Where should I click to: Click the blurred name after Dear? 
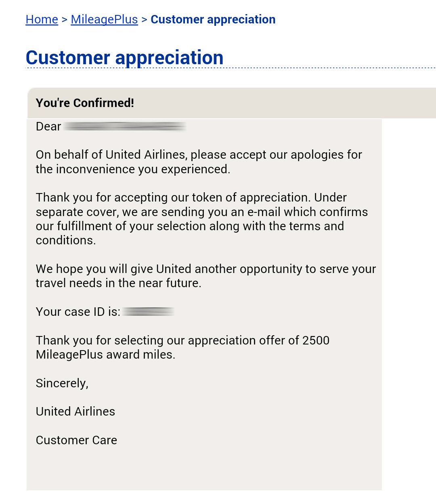click(x=125, y=127)
